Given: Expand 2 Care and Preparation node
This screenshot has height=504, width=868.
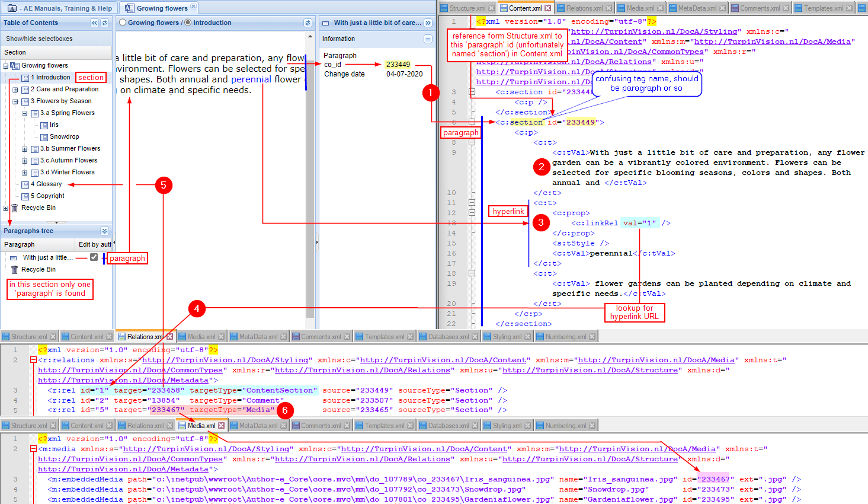Looking at the screenshot, I should 15,90.
